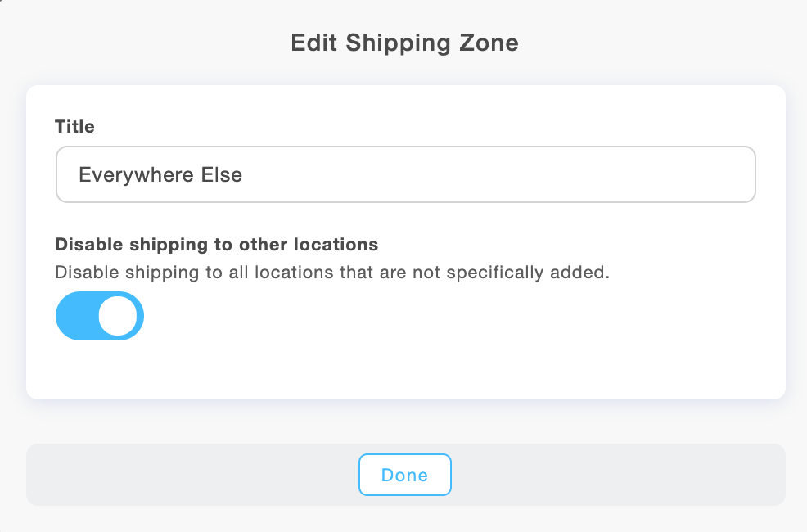Click the bold "Disable shipping to other locations" label

[216, 244]
